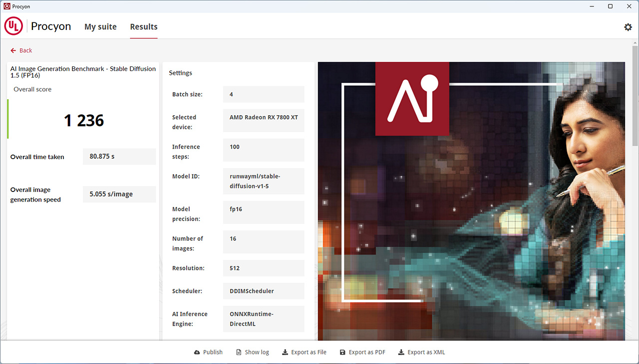Select the Results tab
Image resolution: width=639 pixels, height=364 pixels.
(x=144, y=27)
